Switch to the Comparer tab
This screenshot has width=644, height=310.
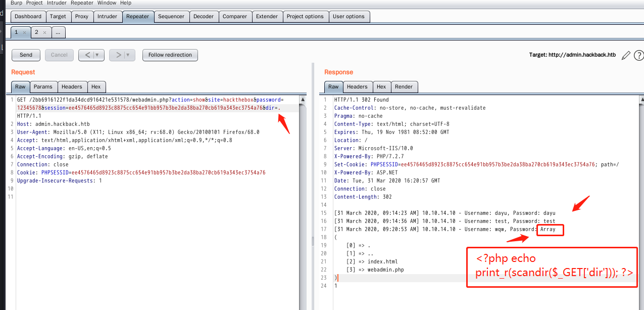(x=235, y=17)
